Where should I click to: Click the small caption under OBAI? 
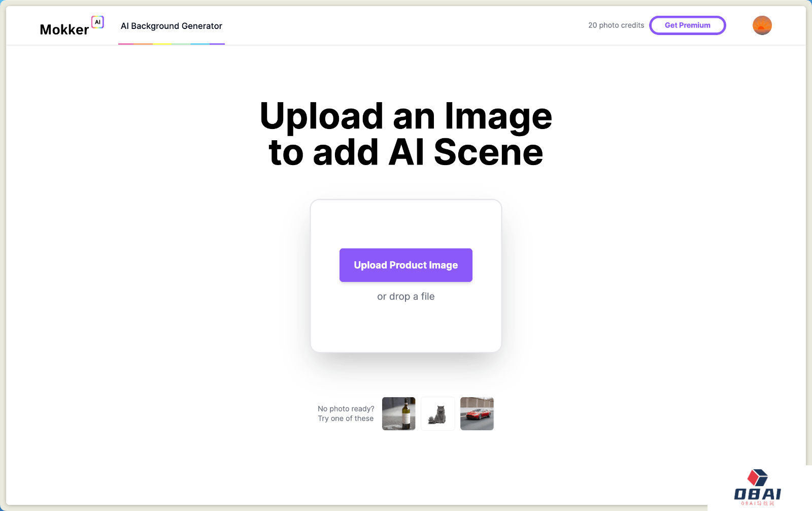[757, 503]
